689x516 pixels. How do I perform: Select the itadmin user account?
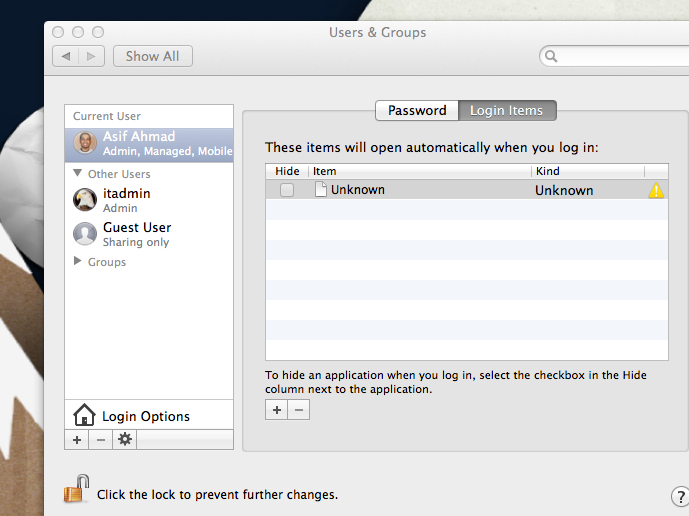[149, 200]
